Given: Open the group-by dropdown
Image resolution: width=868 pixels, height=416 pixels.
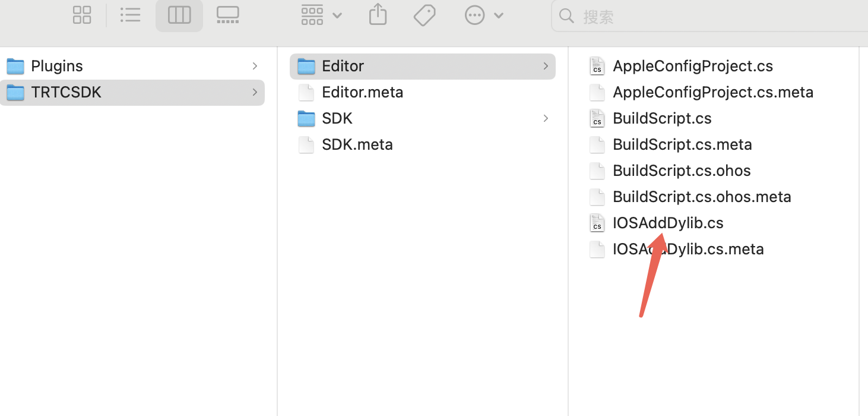Looking at the screenshot, I should (x=321, y=15).
